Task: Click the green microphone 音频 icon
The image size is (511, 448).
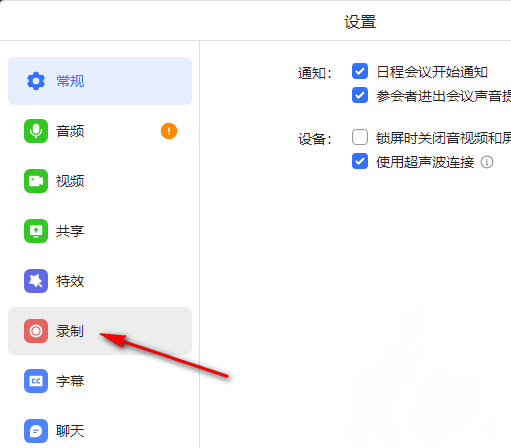Action: tap(36, 131)
